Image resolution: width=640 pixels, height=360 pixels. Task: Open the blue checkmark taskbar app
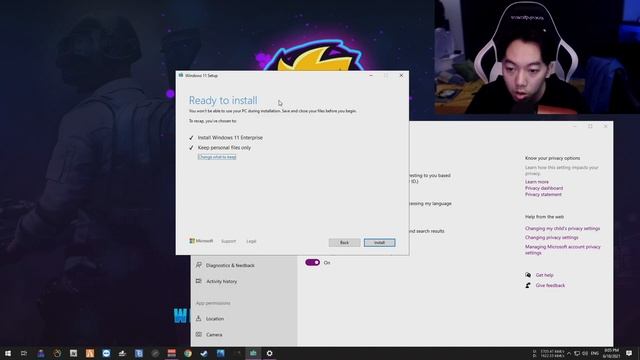coord(204,353)
